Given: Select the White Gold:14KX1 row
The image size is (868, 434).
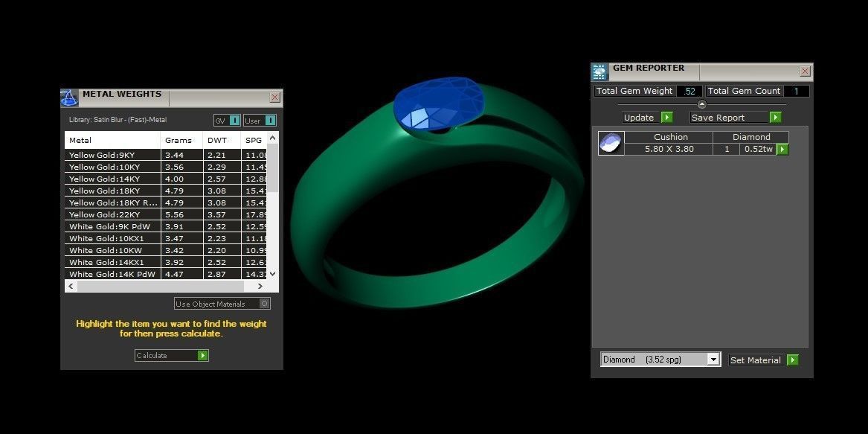Looking at the screenshot, I should click(x=166, y=262).
